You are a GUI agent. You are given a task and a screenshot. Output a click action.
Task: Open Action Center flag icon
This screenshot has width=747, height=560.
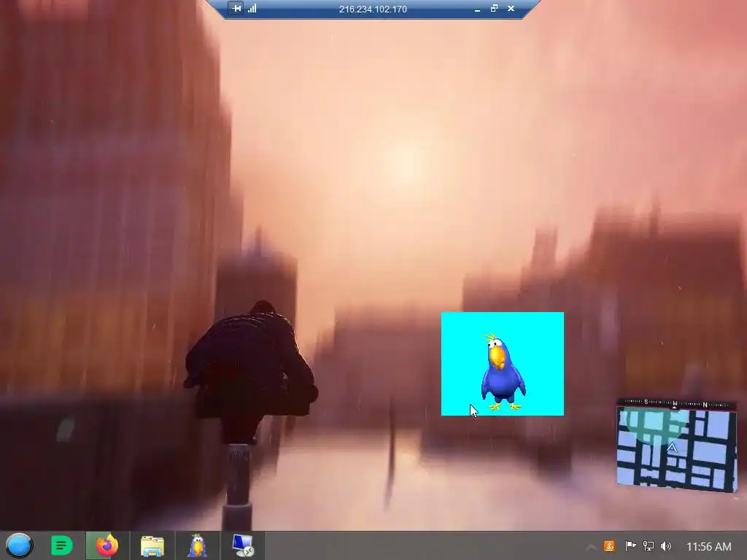click(630, 546)
